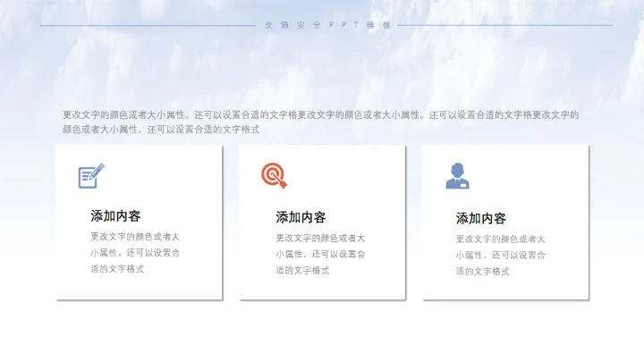Click the blue businessman person icon
This screenshot has height=362, width=644.
[x=458, y=176]
